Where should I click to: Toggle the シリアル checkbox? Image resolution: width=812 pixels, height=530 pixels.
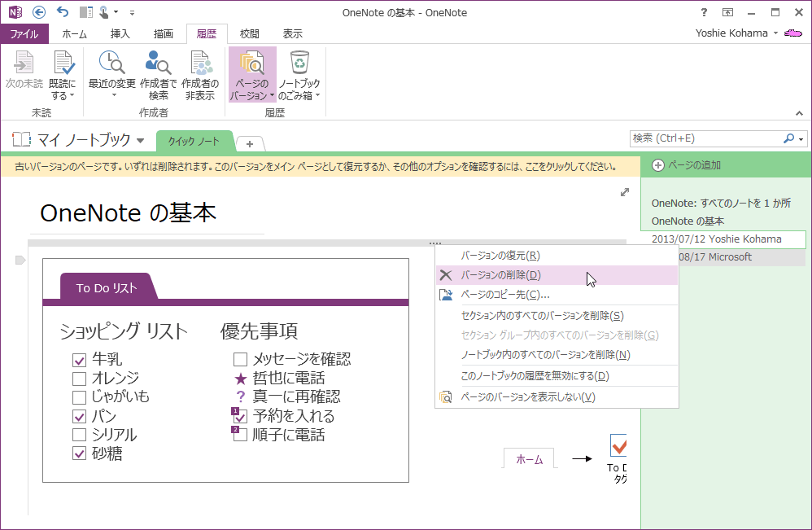79,435
